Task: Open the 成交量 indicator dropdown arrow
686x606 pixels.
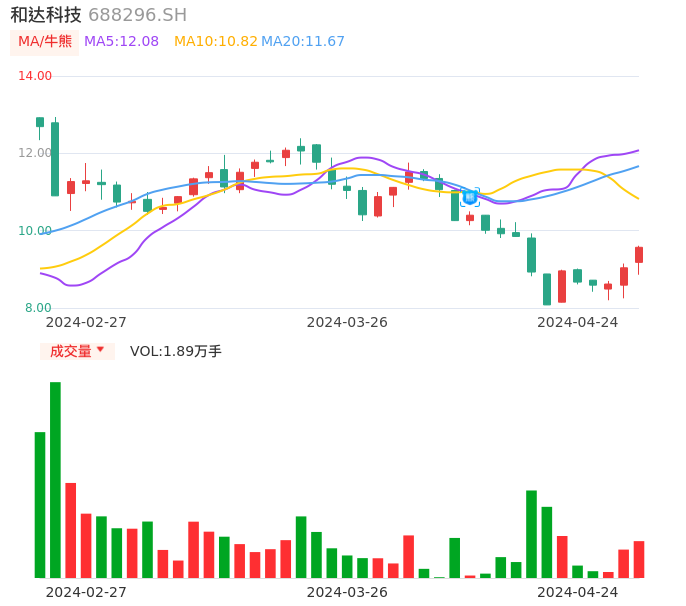Action: point(100,350)
